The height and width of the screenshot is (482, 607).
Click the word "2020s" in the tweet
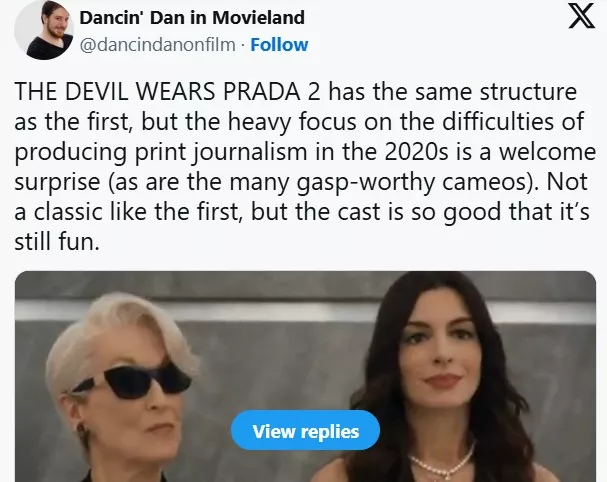click(417, 152)
